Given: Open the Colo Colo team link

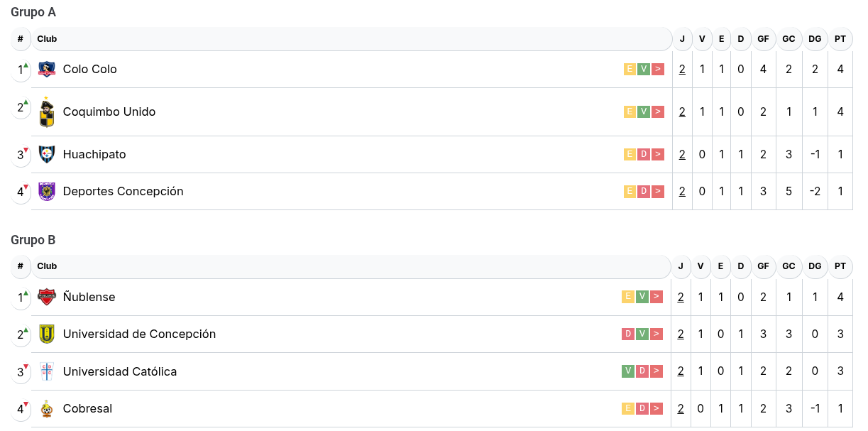Looking at the screenshot, I should 89,69.
